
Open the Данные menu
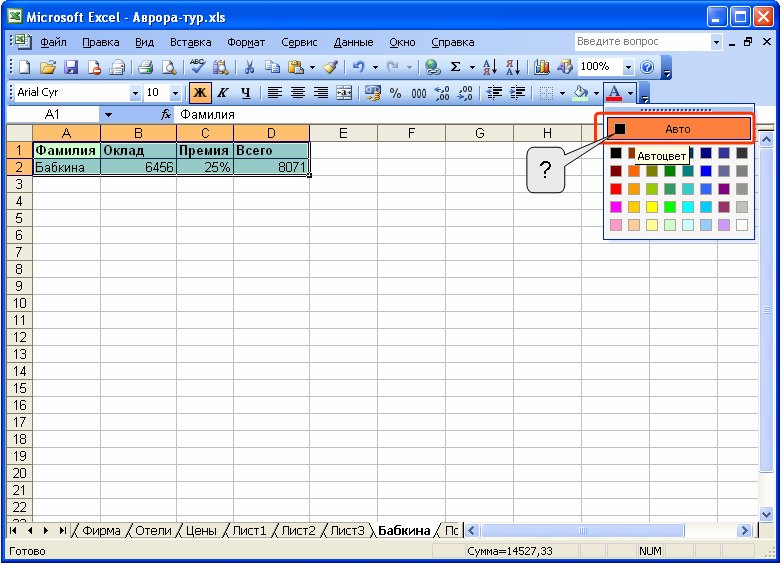coord(353,42)
